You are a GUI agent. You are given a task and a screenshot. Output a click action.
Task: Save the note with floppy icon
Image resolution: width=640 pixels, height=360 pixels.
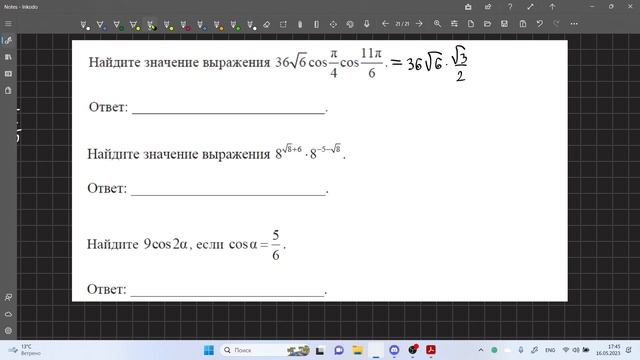[504, 24]
